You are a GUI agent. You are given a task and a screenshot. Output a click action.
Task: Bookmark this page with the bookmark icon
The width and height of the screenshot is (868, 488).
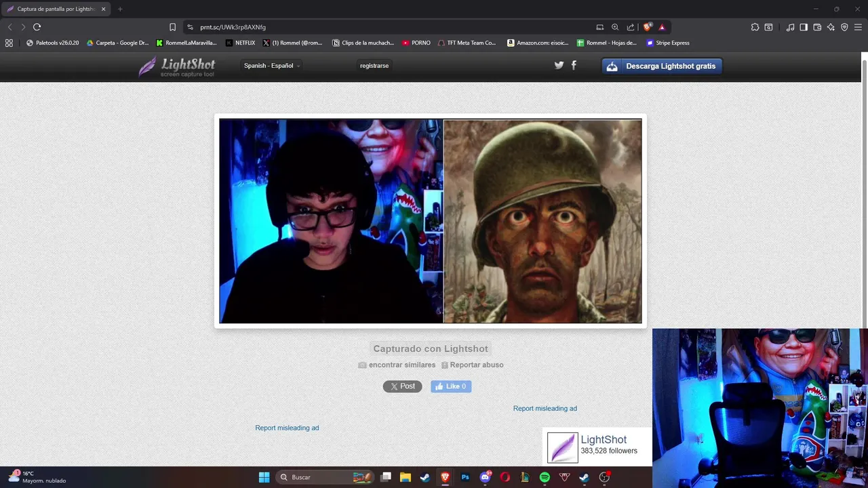coord(172,27)
